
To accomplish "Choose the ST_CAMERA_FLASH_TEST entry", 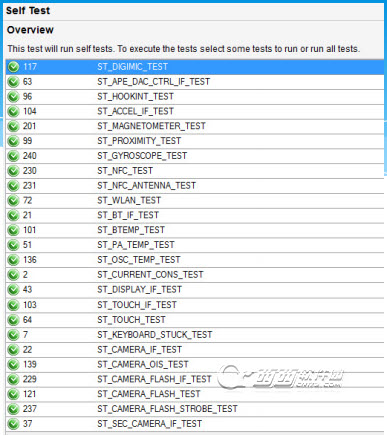I will 149,394.
